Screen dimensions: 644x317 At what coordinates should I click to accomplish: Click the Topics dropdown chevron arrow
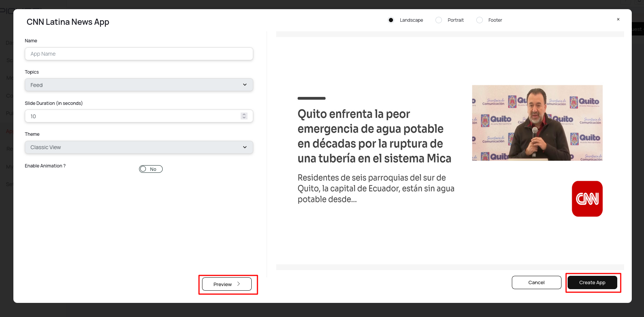pos(245,85)
